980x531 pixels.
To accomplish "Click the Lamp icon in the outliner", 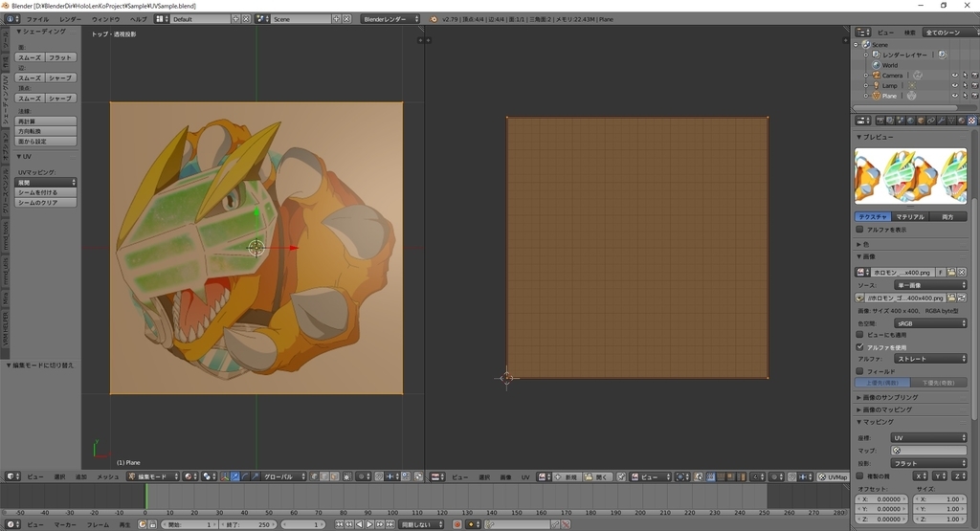I will click(877, 85).
